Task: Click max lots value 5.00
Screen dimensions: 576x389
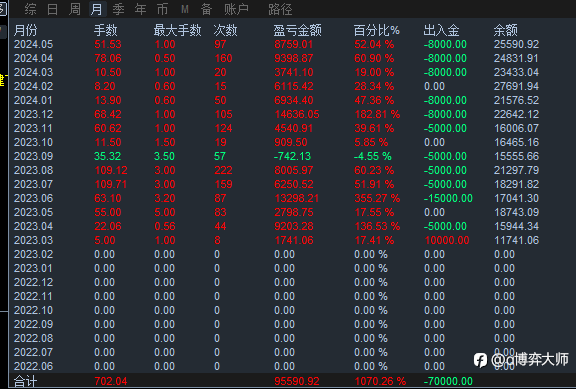Action: (x=165, y=212)
